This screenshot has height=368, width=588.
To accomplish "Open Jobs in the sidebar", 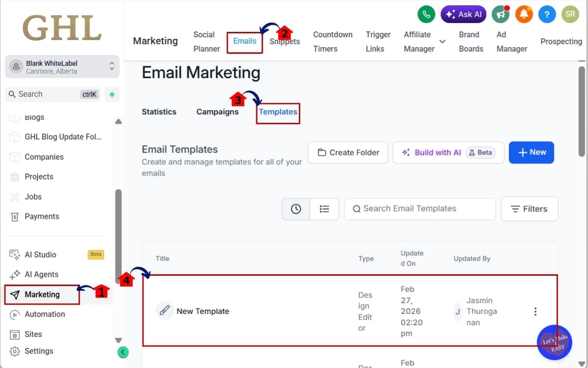I will [x=33, y=197].
